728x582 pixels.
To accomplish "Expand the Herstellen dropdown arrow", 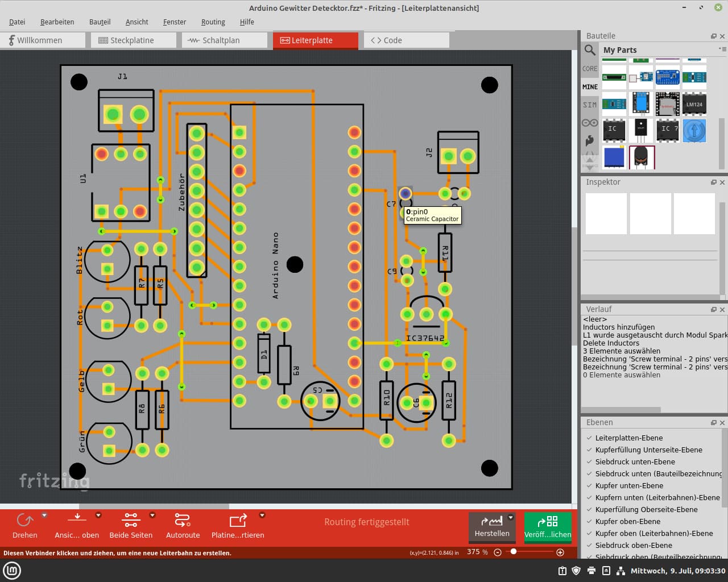I will coord(511,517).
